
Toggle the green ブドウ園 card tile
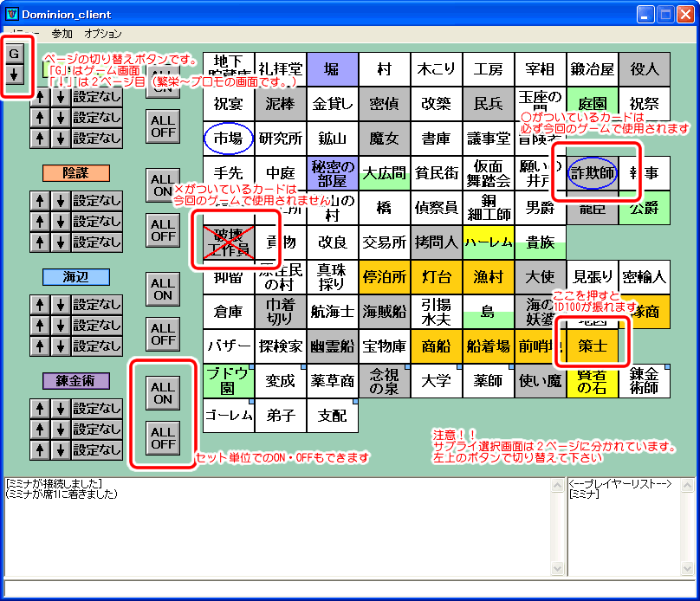[228, 381]
